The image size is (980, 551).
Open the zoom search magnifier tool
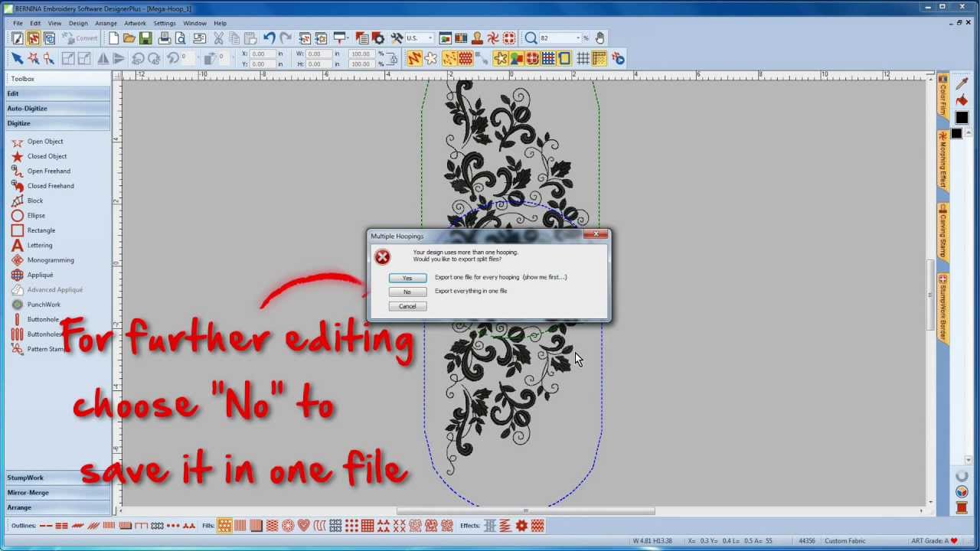pyautogui.click(x=531, y=37)
